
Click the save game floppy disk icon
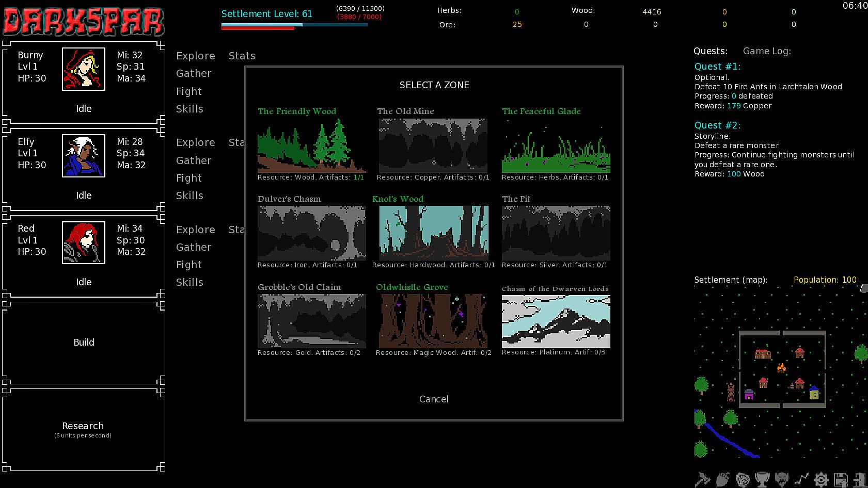[x=841, y=479]
